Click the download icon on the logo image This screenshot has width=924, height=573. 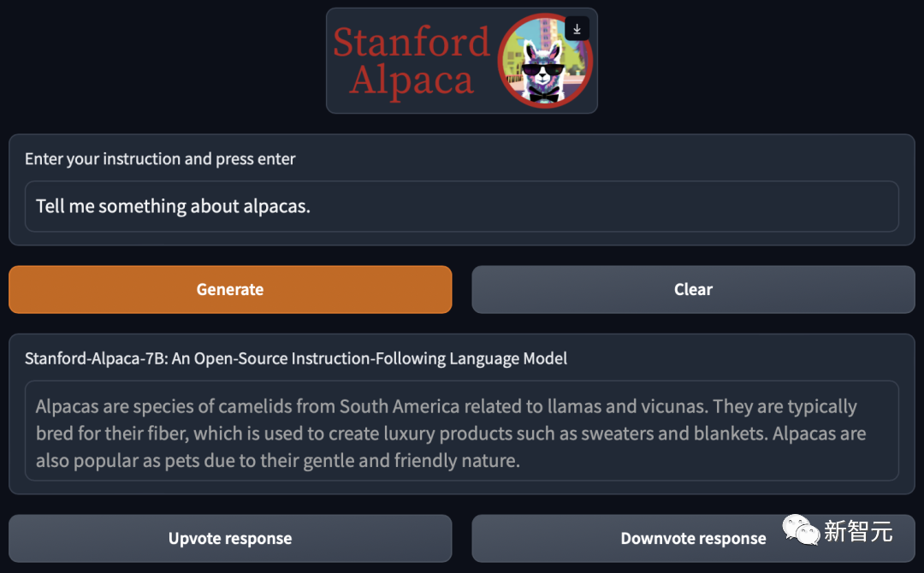click(577, 29)
